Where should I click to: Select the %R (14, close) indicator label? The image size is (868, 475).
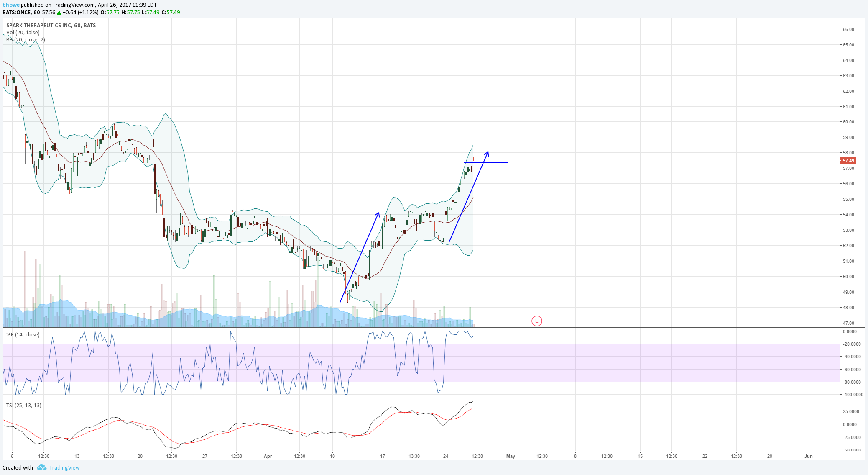23,335
